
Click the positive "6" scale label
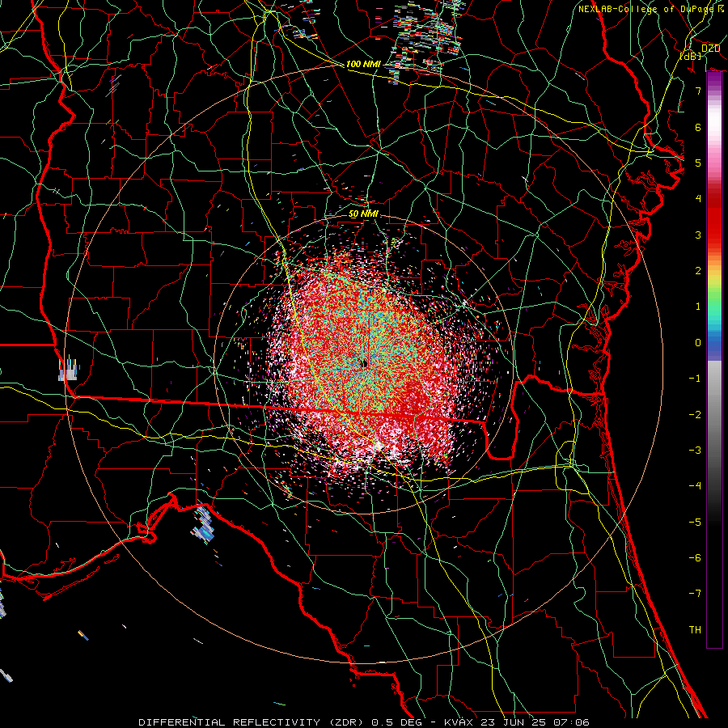[x=698, y=127]
